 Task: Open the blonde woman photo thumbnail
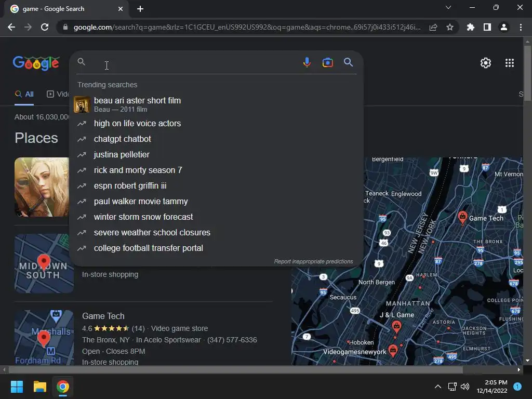[42, 187]
